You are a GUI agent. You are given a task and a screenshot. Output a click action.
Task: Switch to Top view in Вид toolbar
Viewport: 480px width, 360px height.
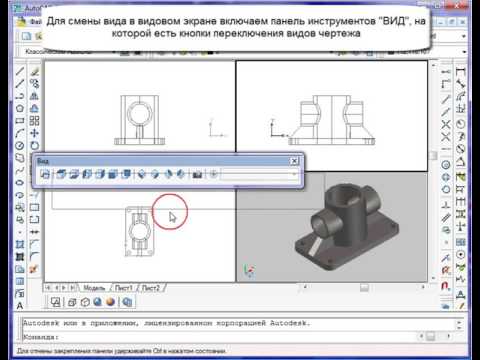[x=61, y=174]
